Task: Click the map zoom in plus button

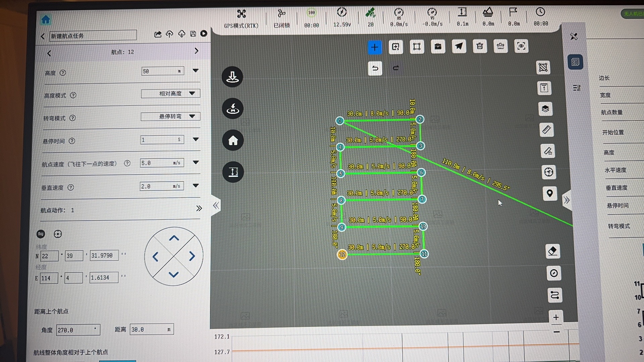Action: (556, 317)
